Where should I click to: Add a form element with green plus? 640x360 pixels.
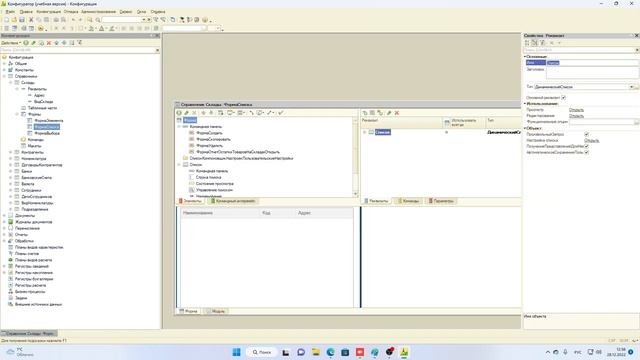click(179, 113)
